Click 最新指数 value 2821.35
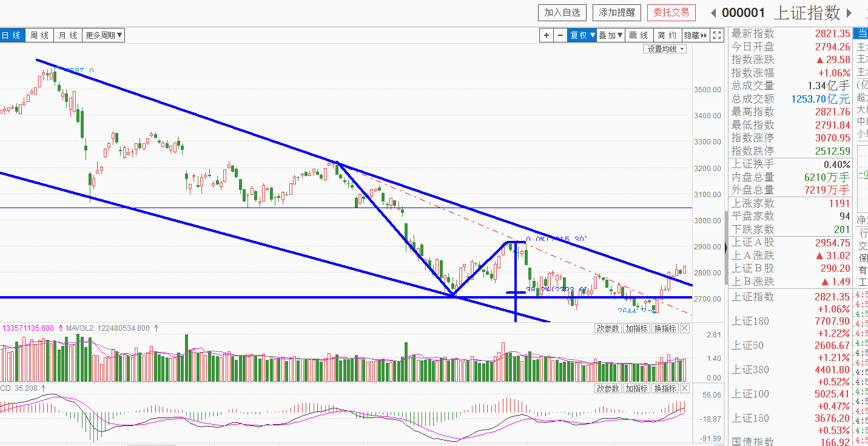 click(833, 33)
